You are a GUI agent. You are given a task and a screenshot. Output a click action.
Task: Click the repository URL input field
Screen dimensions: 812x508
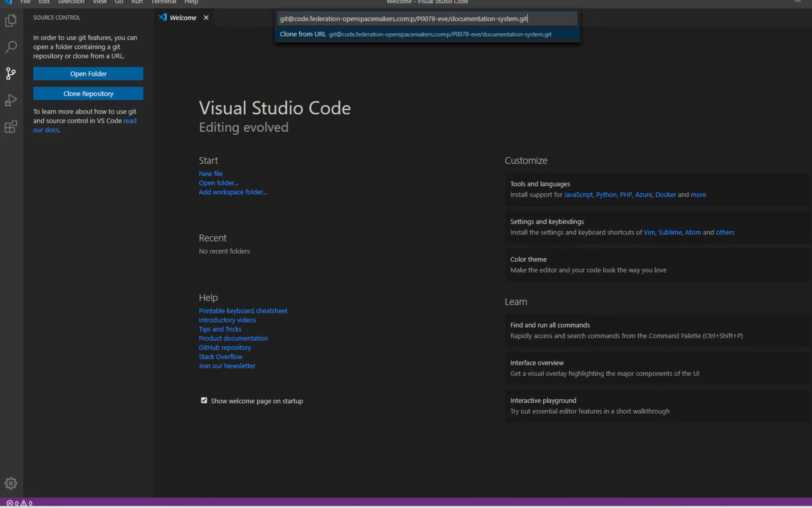(x=427, y=19)
